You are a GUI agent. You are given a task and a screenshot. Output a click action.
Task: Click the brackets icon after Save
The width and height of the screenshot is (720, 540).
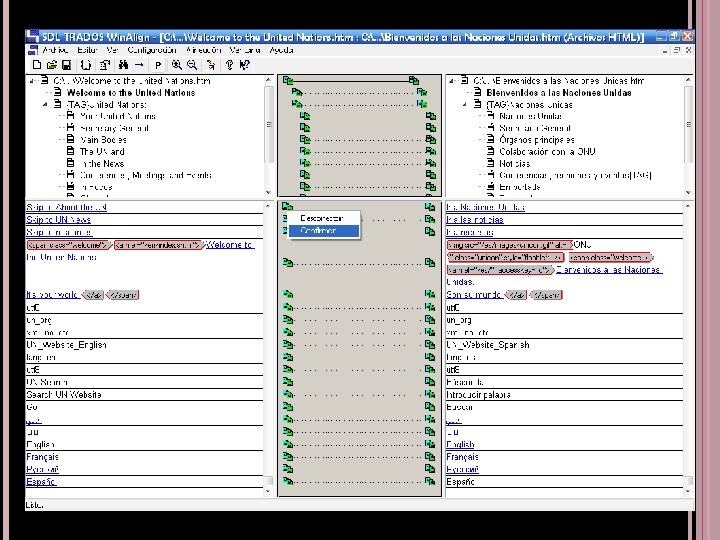pos(86,65)
